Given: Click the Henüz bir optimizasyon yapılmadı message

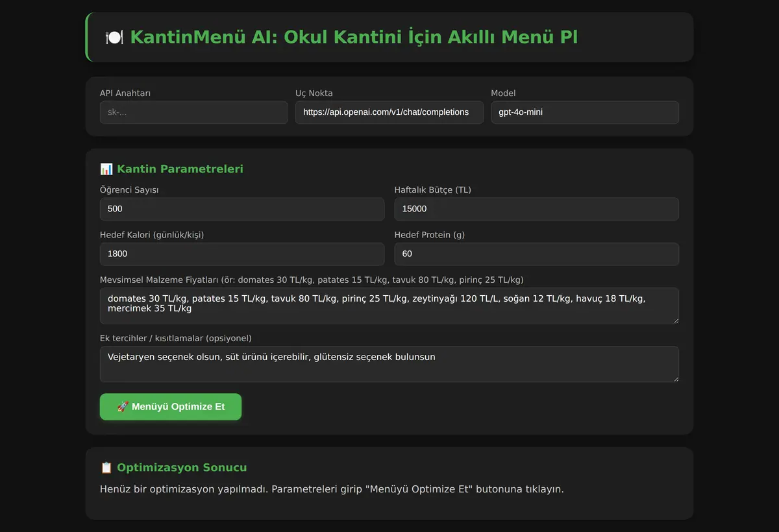Looking at the screenshot, I should click(x=332, y=489).
